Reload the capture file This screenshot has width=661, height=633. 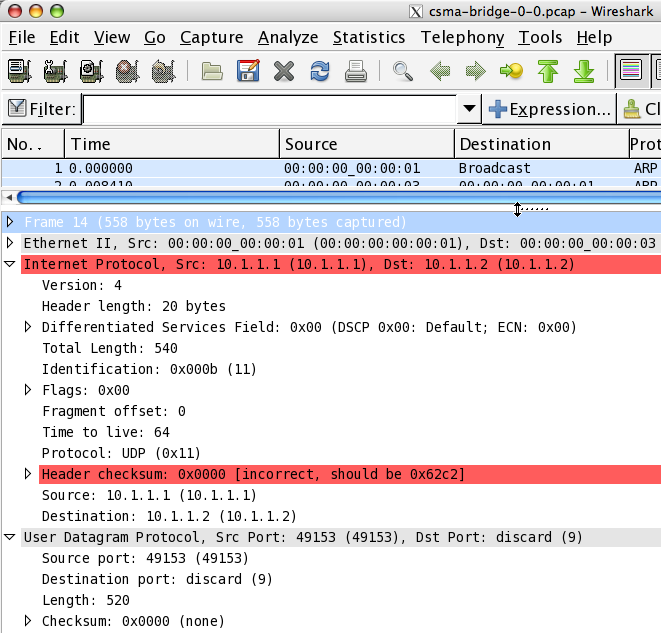point(320,71)
